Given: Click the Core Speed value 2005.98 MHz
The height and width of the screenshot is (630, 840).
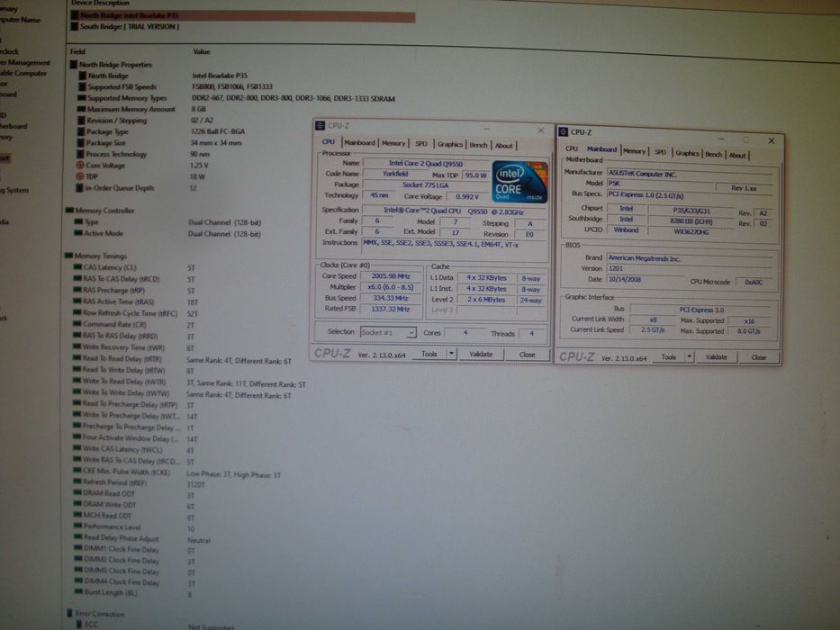Looking at the screenshot, I should pos(391,276).
